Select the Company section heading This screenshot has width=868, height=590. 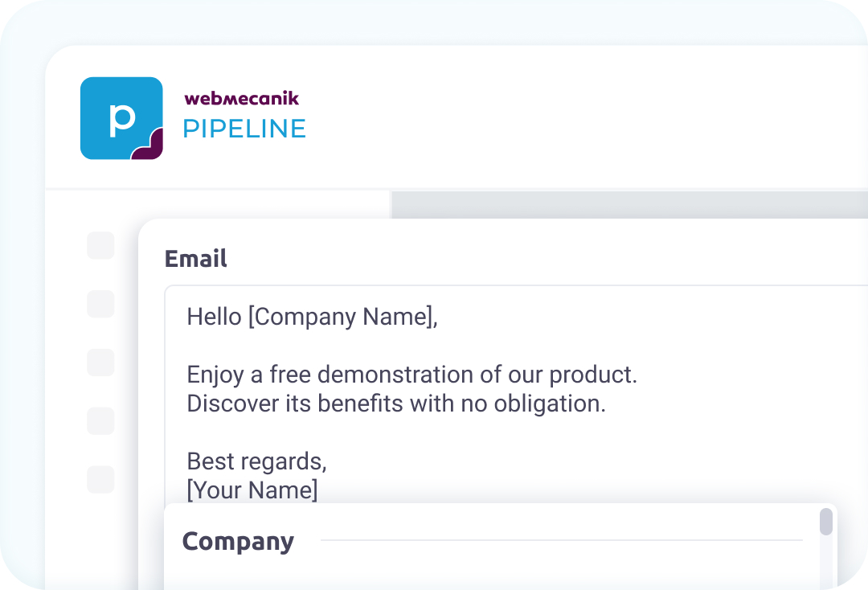[238, 541]
